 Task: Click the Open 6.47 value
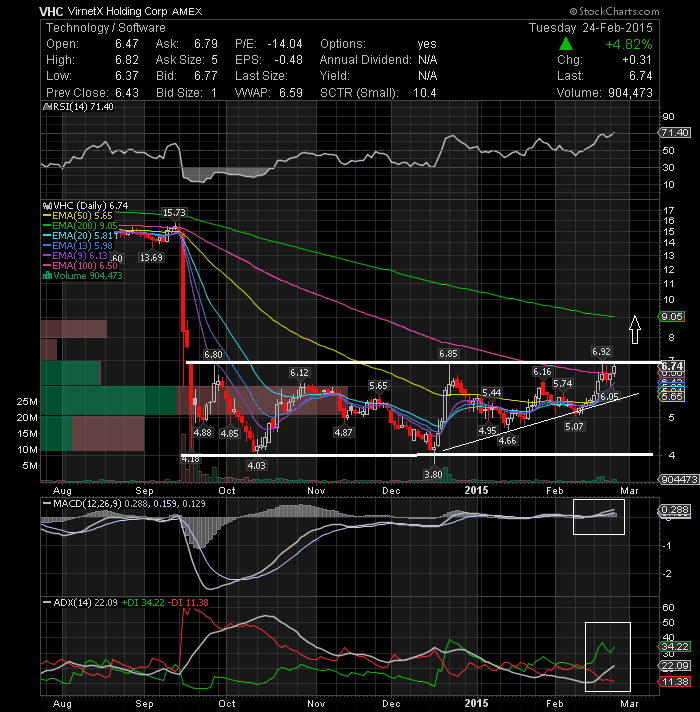pyautogui.click(x=126, y=44)
